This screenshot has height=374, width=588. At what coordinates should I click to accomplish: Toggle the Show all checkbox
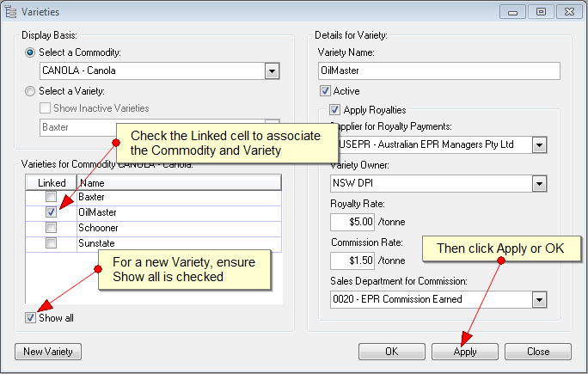coord(31,318)
